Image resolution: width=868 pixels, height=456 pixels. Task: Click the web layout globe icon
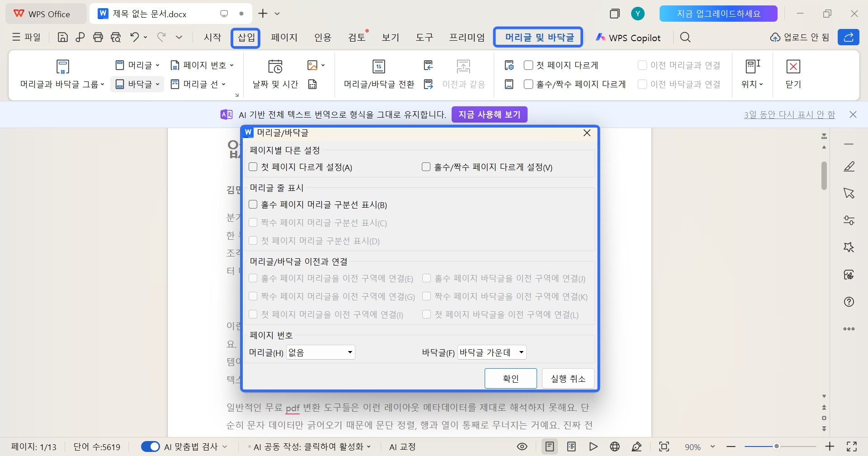pyautogui.click(x=615, y=447)
